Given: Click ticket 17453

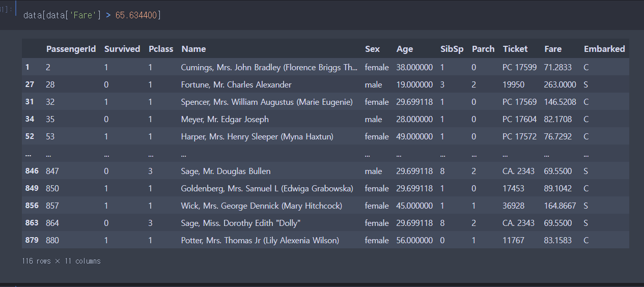Looking at the screenshot, I should (x=513, y=188).
